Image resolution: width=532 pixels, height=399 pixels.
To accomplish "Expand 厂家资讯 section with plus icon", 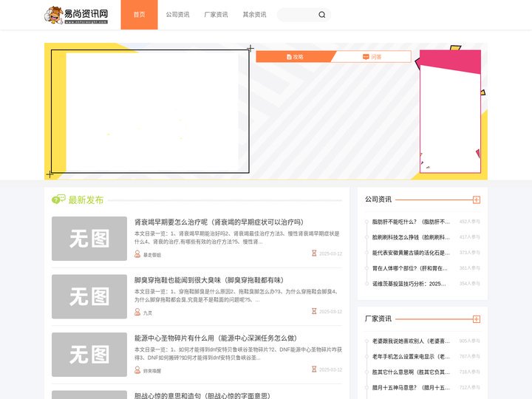I will (477, 319).
